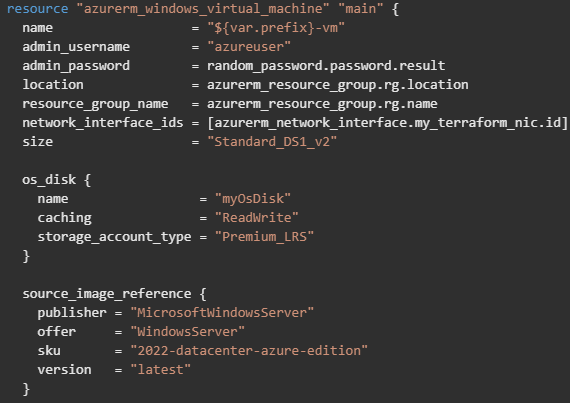Click the os_disk block opening line
The width and height of the screenshot is (570, 403).
[56, 180]
